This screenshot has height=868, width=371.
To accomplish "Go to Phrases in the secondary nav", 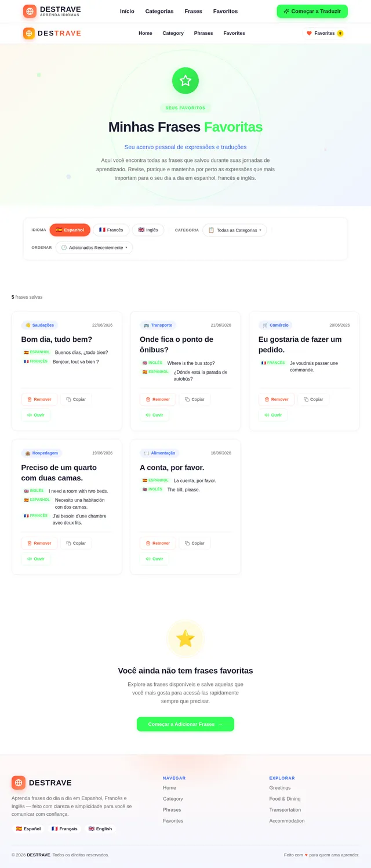I will (x=203, y=33).
